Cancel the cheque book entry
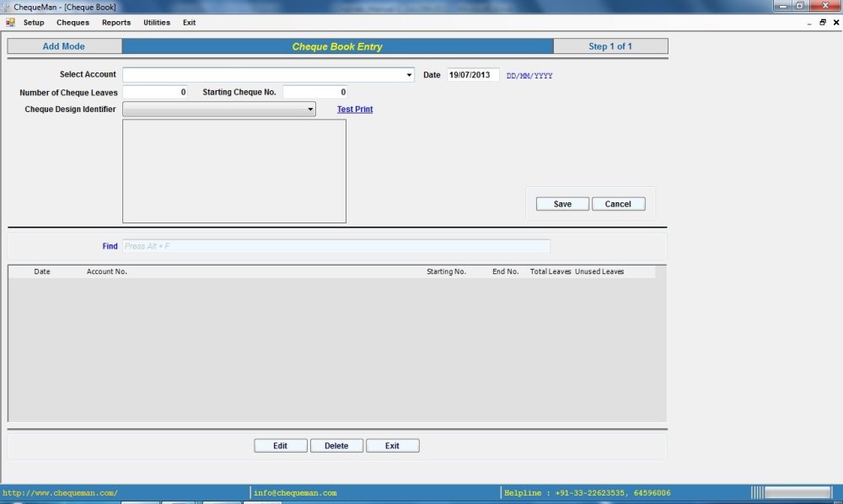Viewport: 843px width, 504px height. [619, 203]
